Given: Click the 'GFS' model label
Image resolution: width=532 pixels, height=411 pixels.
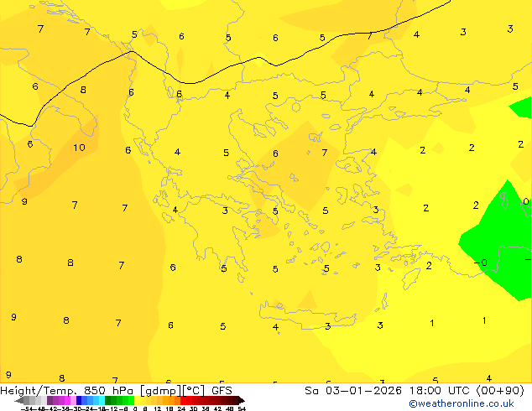Looking at the screenshot, I should [x=222, y=390].
